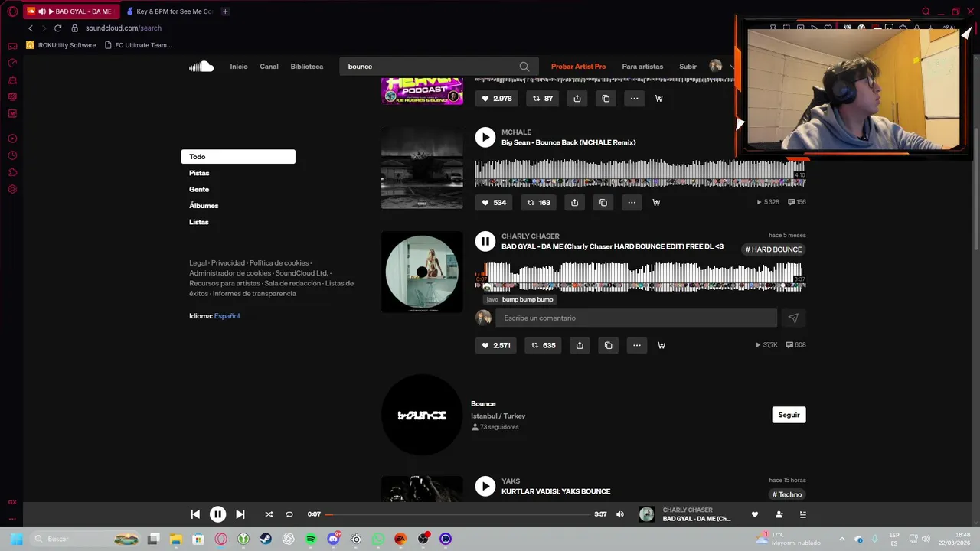Filter results by Gente
980x551 pixels.
pyautogui.click(x=199, y=190)
